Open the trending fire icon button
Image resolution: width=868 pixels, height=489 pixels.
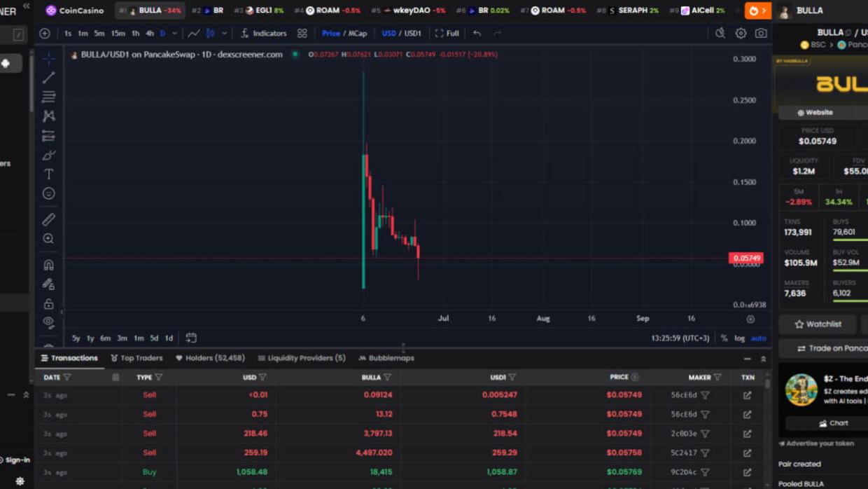tap(757, 11)
